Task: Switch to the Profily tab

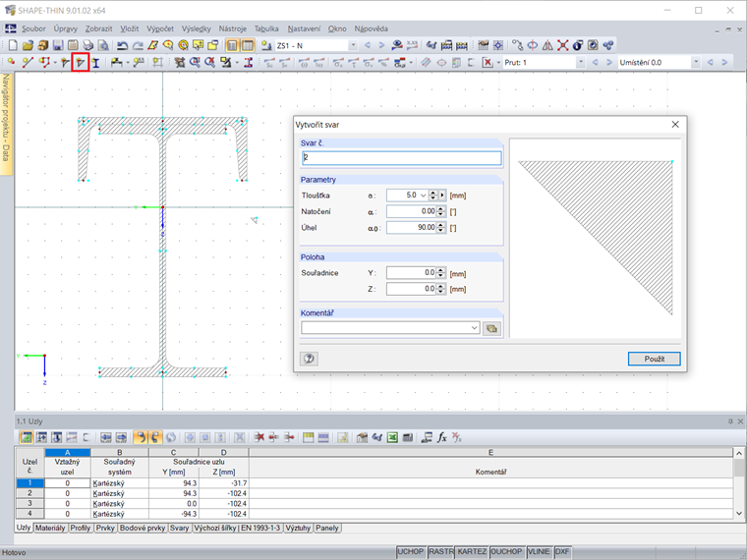Action: [80, 528]
